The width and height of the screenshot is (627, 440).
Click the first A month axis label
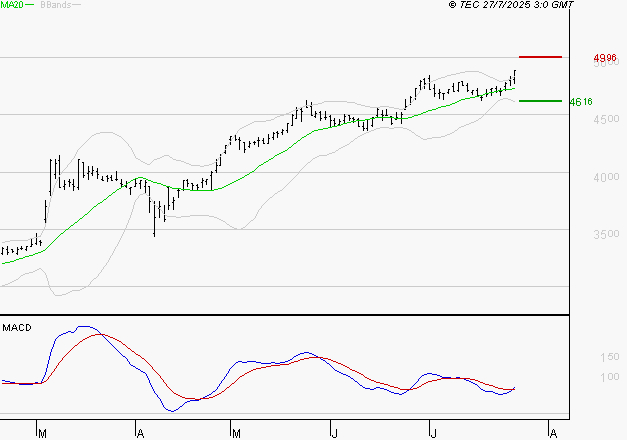coord(140,434)
